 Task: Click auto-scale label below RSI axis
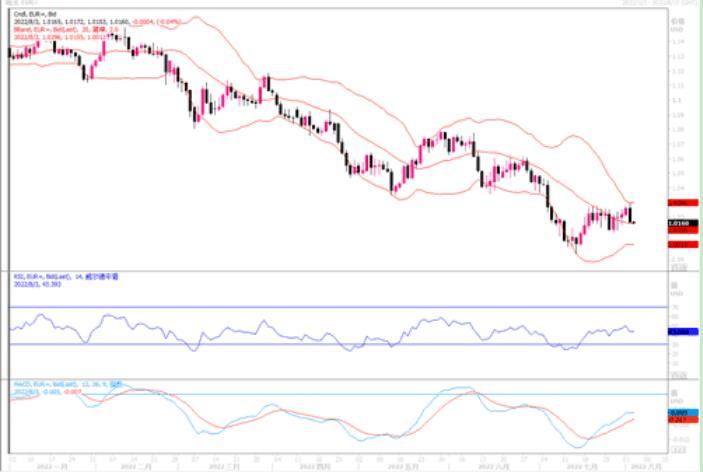point(678,375)
